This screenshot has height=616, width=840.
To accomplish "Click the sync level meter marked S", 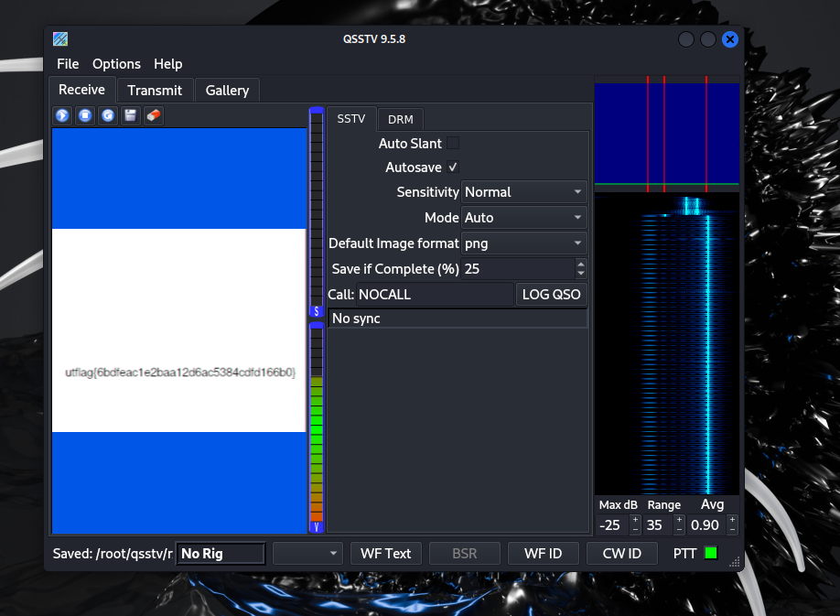I will 316,211.
